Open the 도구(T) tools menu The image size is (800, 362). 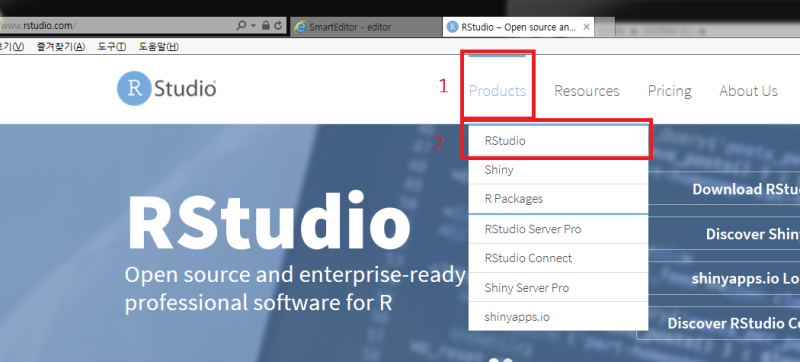(112, 47)
